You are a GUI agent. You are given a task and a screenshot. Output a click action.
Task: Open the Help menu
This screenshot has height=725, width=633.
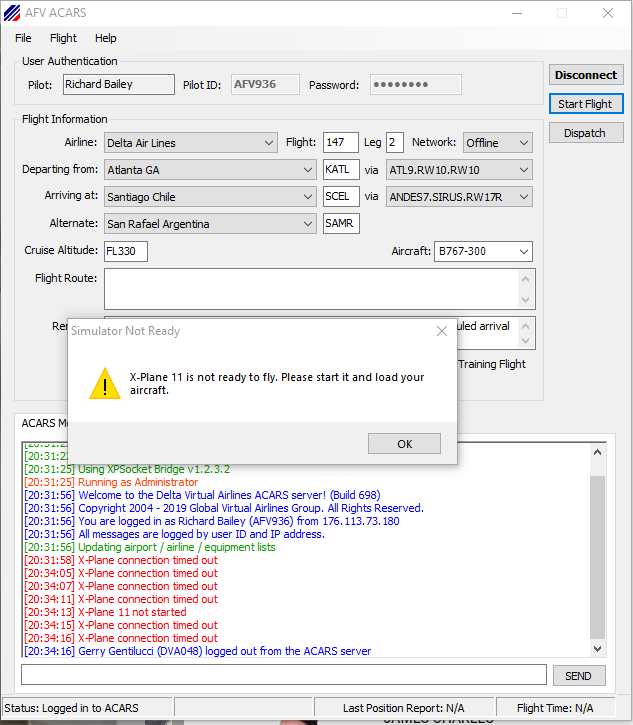click(105, 38)
